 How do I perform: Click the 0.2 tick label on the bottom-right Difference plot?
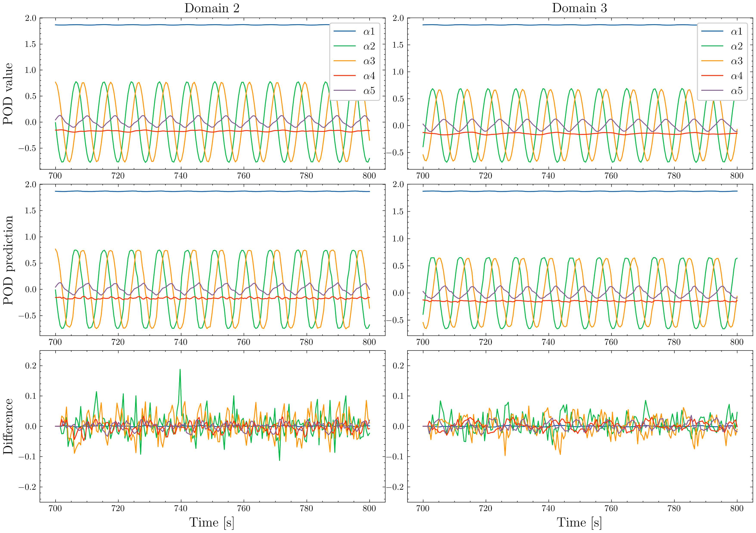[398, 366]
